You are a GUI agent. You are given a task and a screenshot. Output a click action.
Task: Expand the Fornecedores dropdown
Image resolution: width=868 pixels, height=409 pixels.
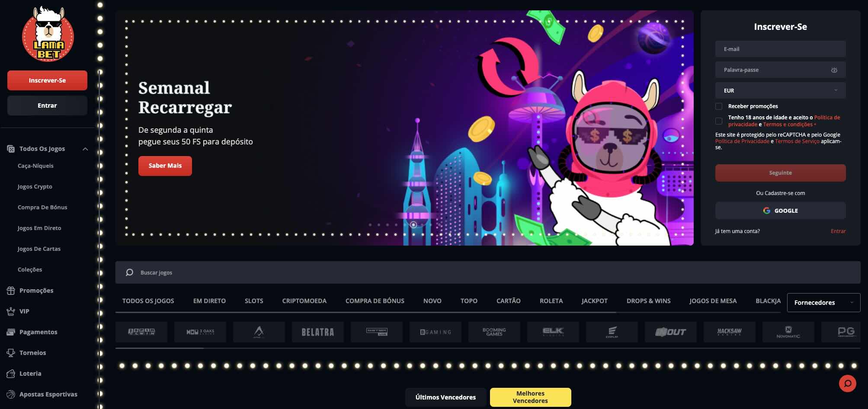pyautogui.click(x=823, y=303)
